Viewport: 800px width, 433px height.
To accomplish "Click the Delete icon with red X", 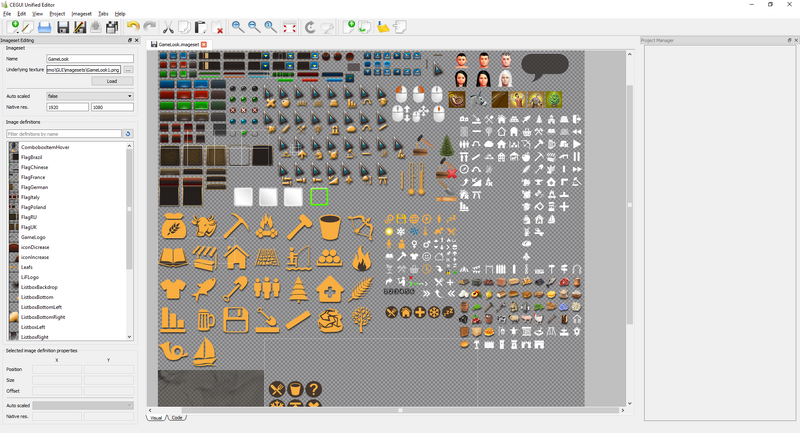I will click(217, 27).
